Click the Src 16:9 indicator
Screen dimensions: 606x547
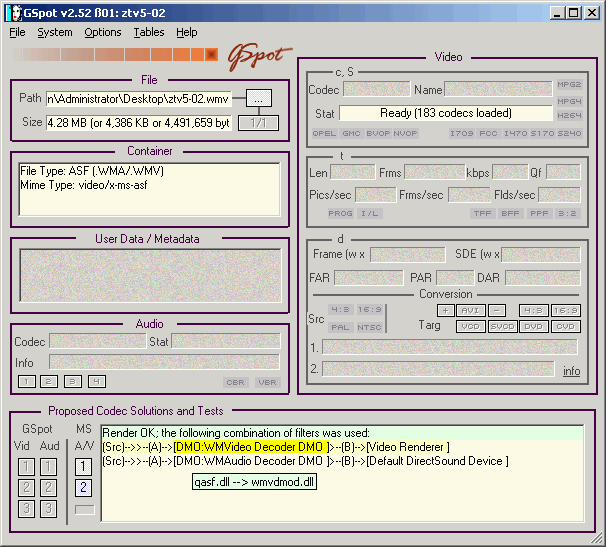[x=369, y=310]
